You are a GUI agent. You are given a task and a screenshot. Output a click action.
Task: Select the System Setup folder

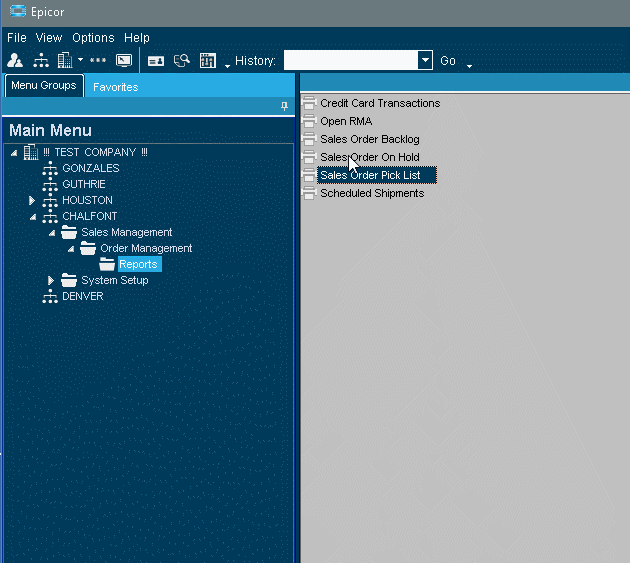tap(115, 280)
